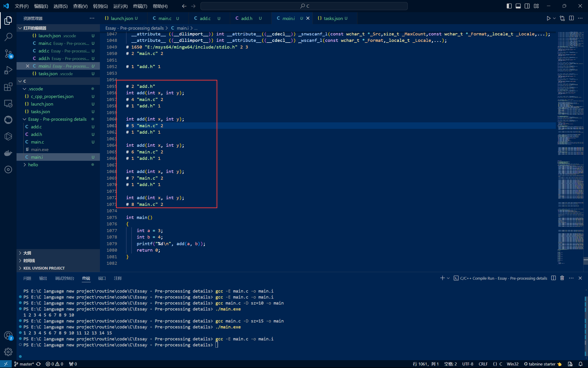This screenshot has height=368, width=588.
Task: Split the editor to the right
Action: click(x=571, y=18)
